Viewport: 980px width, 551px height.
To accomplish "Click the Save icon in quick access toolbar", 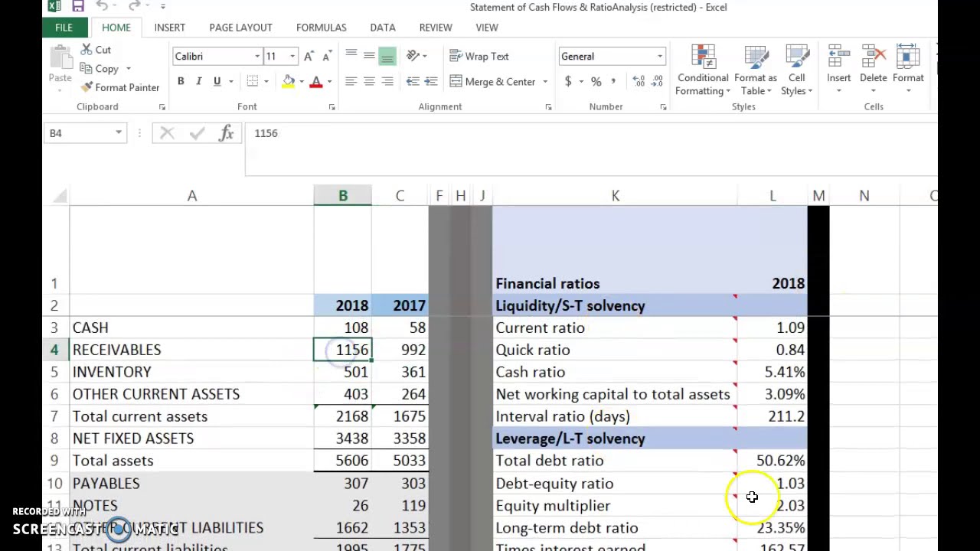I will 78,7.
